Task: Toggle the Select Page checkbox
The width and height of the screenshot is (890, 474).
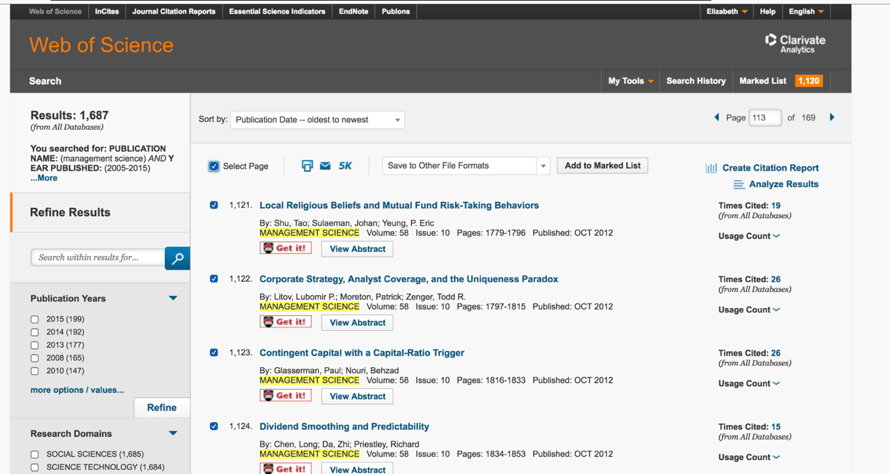Action: pyautogui.click(x=213, y=166)
